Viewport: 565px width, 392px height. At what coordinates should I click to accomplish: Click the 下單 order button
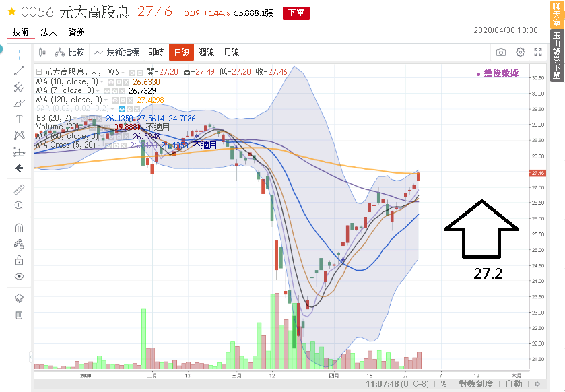296,13
